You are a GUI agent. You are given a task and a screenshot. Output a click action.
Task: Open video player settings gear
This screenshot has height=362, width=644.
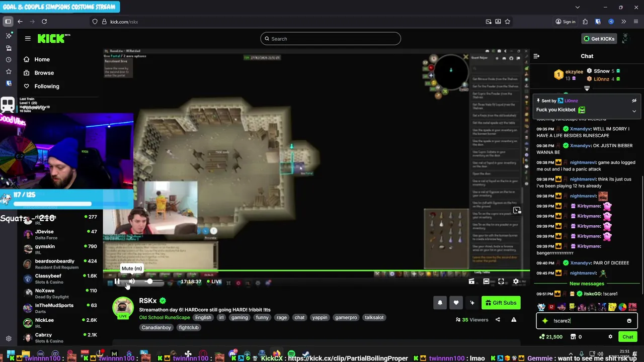[x=516, y=282]
